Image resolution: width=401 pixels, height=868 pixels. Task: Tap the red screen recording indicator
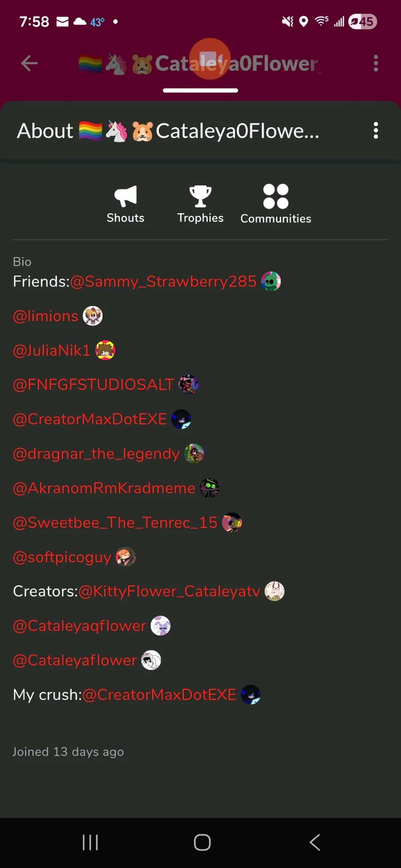(210, 59)
